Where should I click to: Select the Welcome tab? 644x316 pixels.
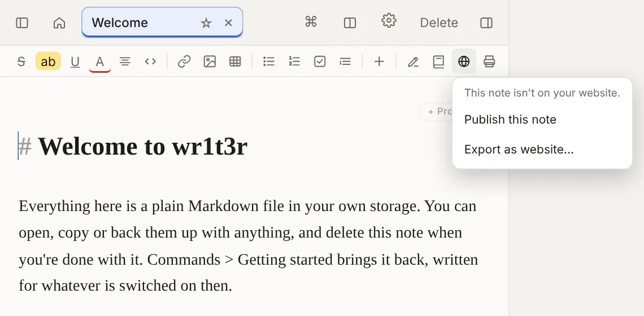click(x=162, y=22)
